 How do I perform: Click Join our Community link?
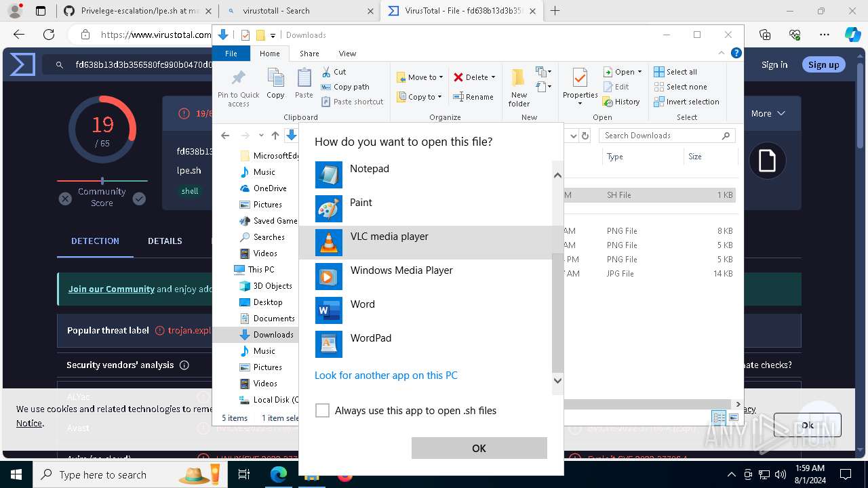coord(111,289)
